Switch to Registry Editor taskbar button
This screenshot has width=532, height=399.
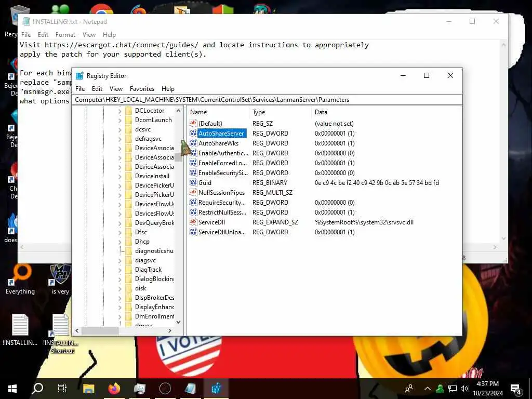pos(216,389)
